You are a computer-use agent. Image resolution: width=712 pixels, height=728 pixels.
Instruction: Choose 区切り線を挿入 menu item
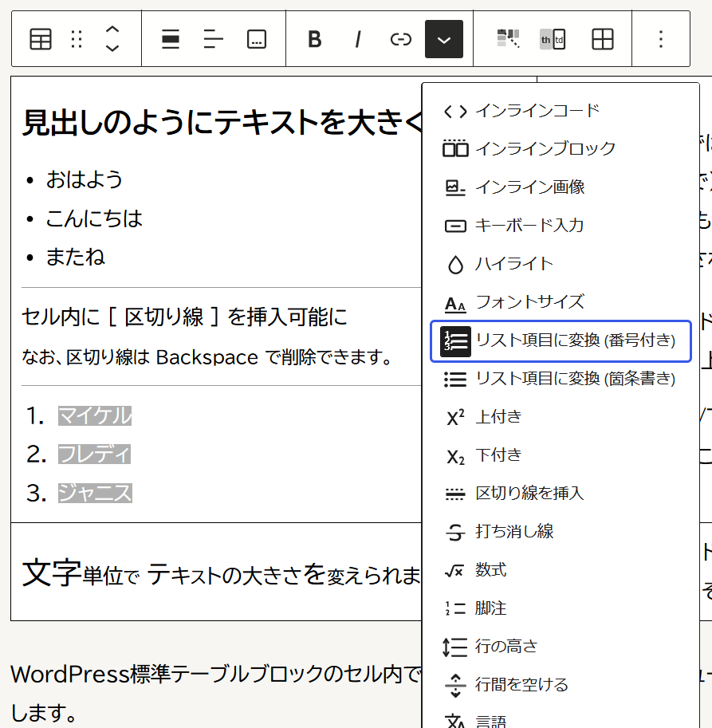[561, 494]
